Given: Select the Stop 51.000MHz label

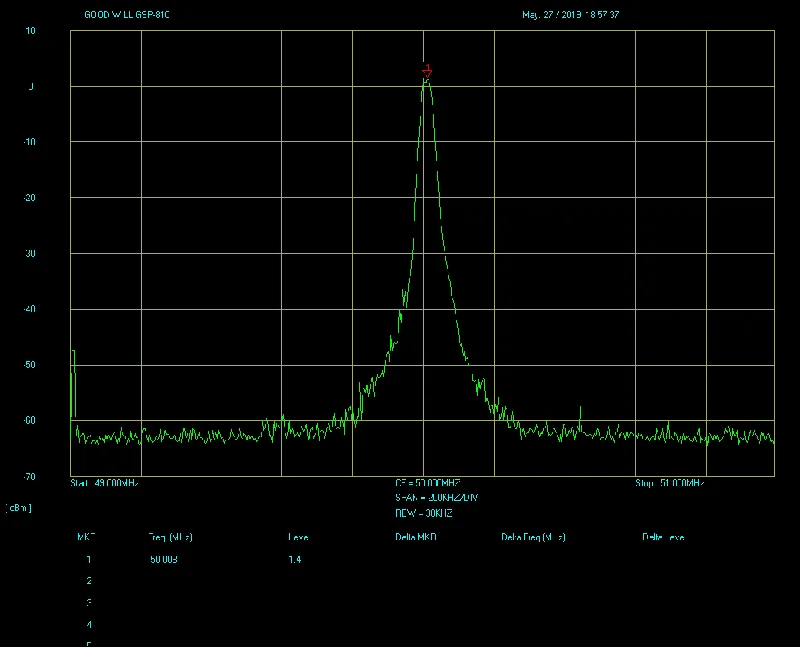Looking at the screenshot, I should click(670, 483).
